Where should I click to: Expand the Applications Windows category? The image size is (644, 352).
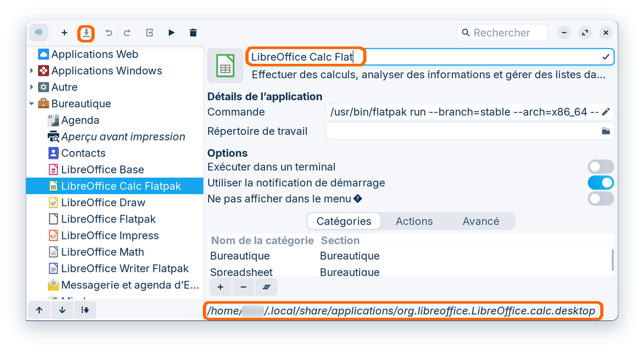point(32,71)
